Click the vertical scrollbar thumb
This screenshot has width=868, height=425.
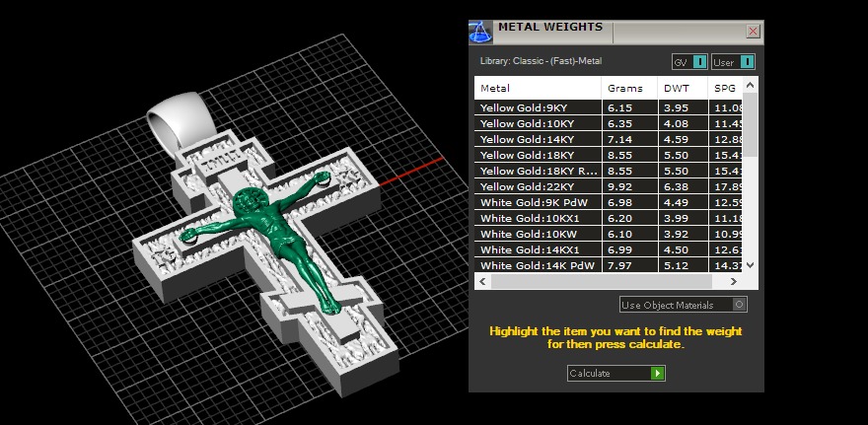[x=750, y=124]
